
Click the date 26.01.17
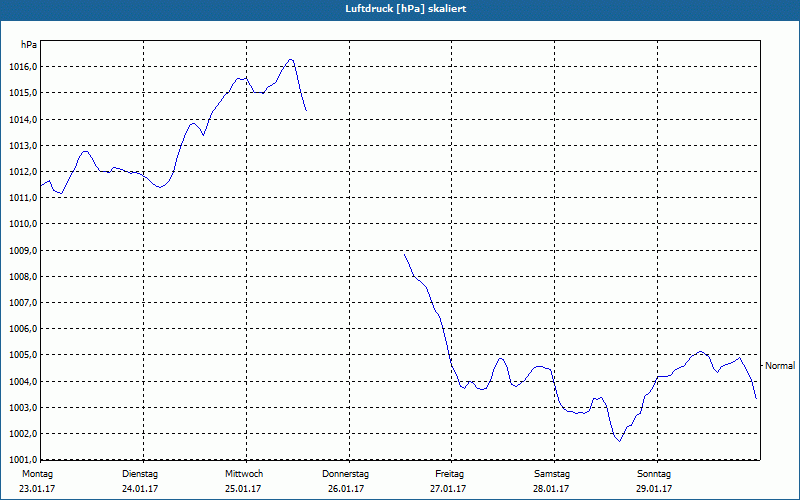(x=346, y=489)
